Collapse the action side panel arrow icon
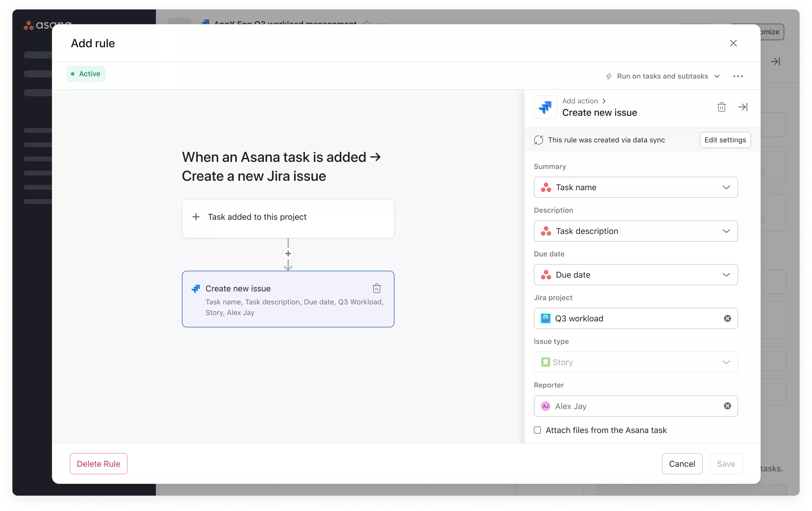 tap(743, 107)
